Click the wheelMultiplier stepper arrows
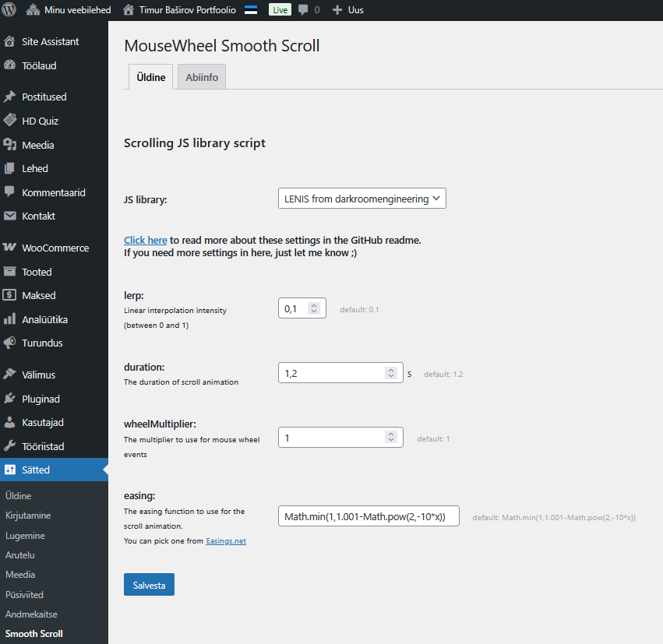663x644 pixels. point(391,438)
